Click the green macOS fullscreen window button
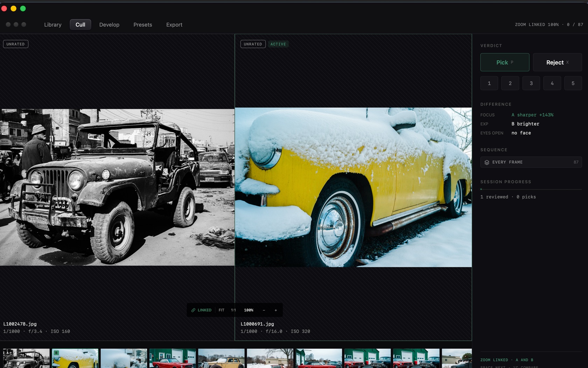The height and width of the screenshot is (368, 588). point(23,8)
